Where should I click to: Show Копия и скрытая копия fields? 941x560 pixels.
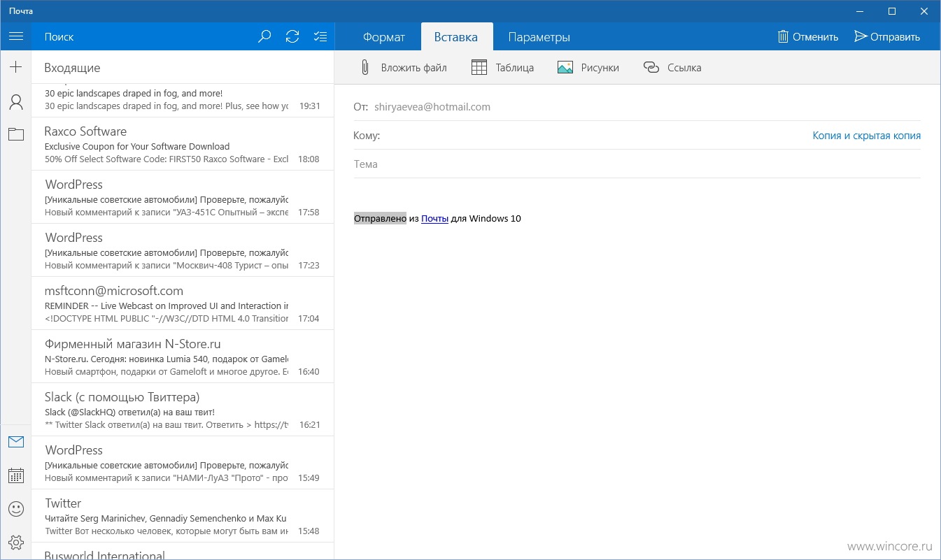867,136
